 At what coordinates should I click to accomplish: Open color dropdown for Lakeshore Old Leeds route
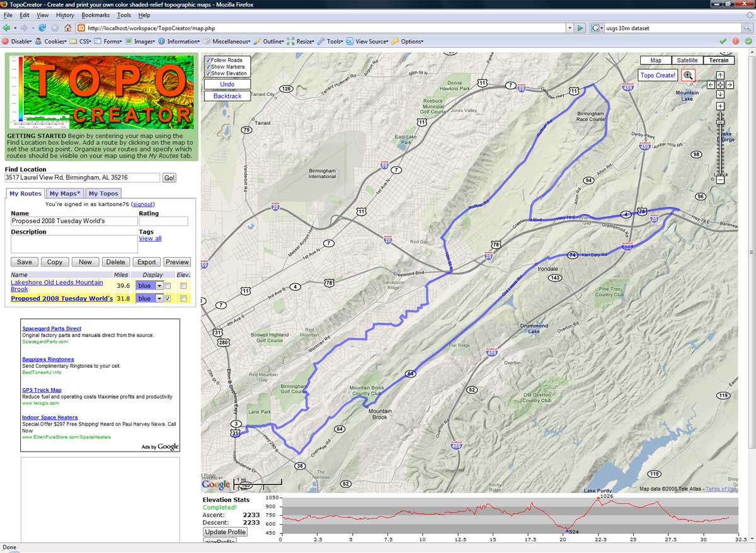coord(159,286)
